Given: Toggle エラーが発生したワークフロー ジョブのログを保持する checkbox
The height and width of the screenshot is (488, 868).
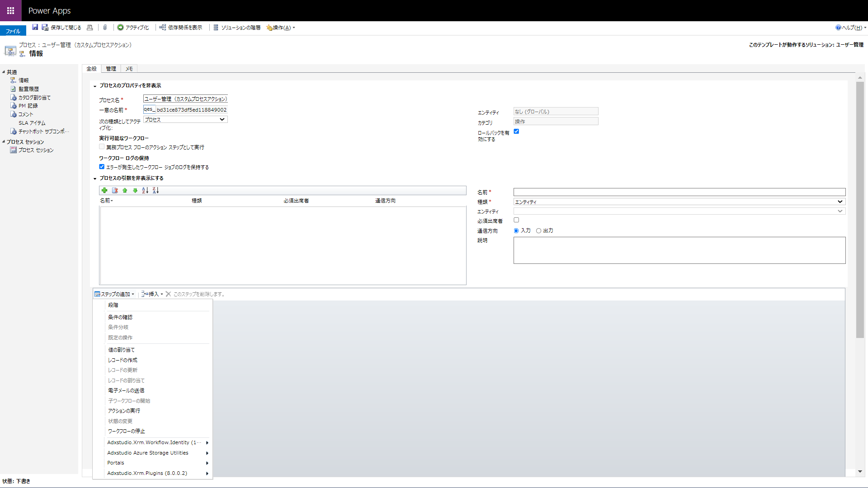Looking at the screenshot, I should point(102,167).
